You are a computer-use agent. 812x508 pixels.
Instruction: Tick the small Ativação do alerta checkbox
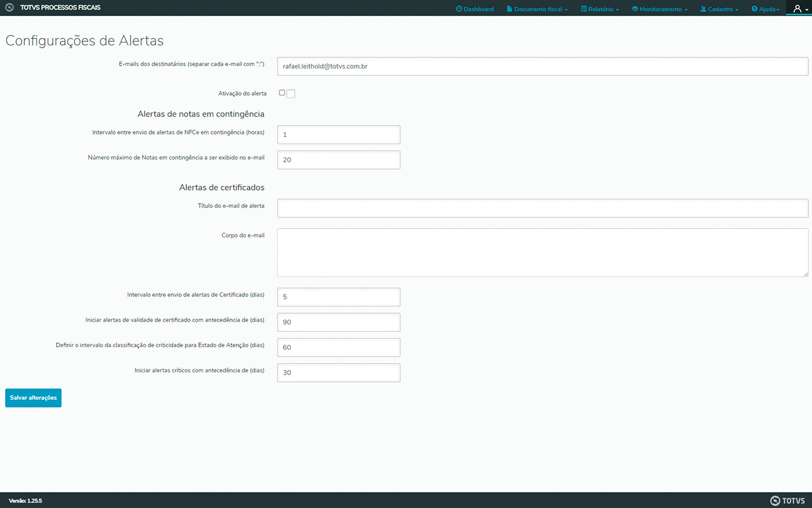(282, 93)
